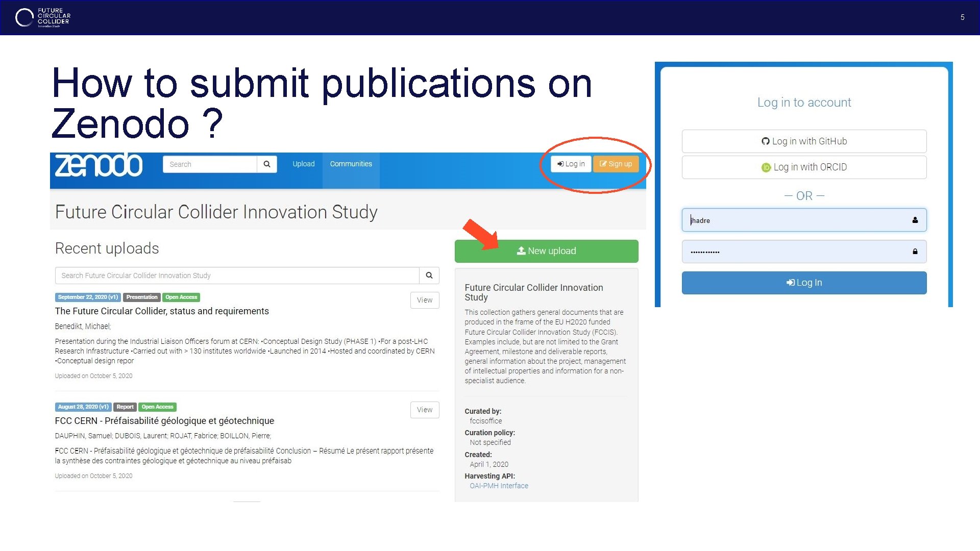
Task: Open the Communities tab
Action: point(351,164)
